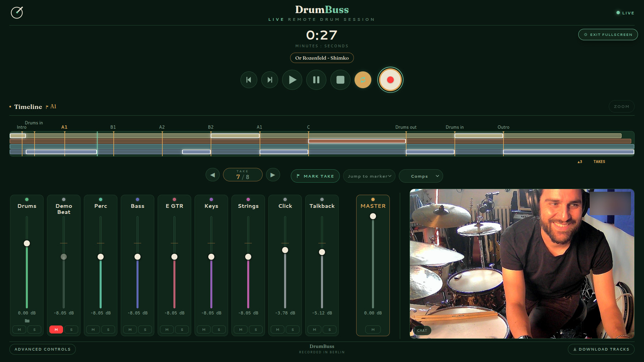This screenshot has width=644, height=362.
Task: Open the Chat on the video
Action: (x=422, y=331)
